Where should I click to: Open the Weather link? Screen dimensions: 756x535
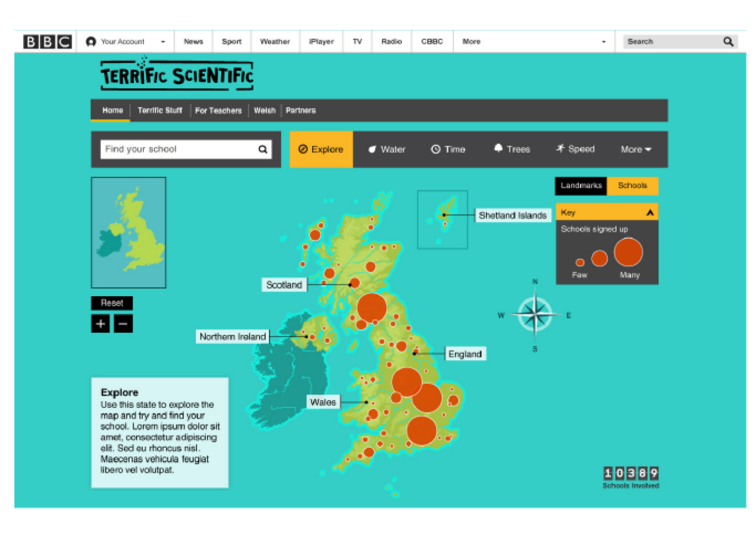click(x=275, y=42)
